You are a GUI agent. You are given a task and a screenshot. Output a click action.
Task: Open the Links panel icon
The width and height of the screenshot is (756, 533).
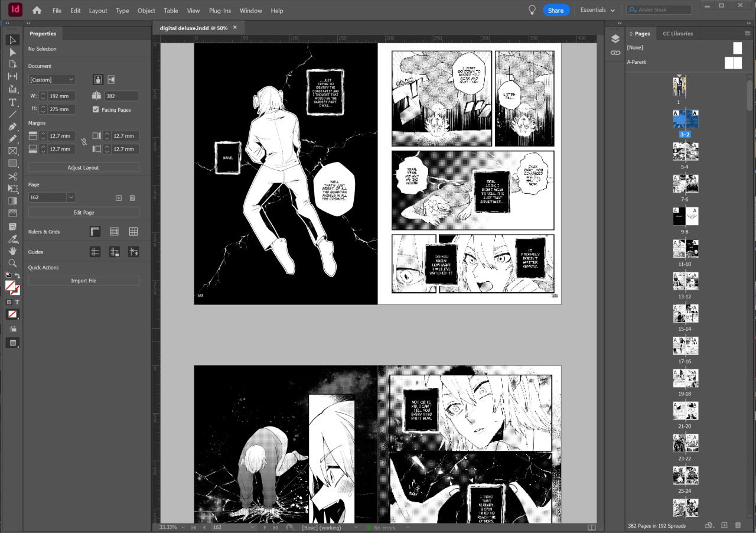(615, 53)
